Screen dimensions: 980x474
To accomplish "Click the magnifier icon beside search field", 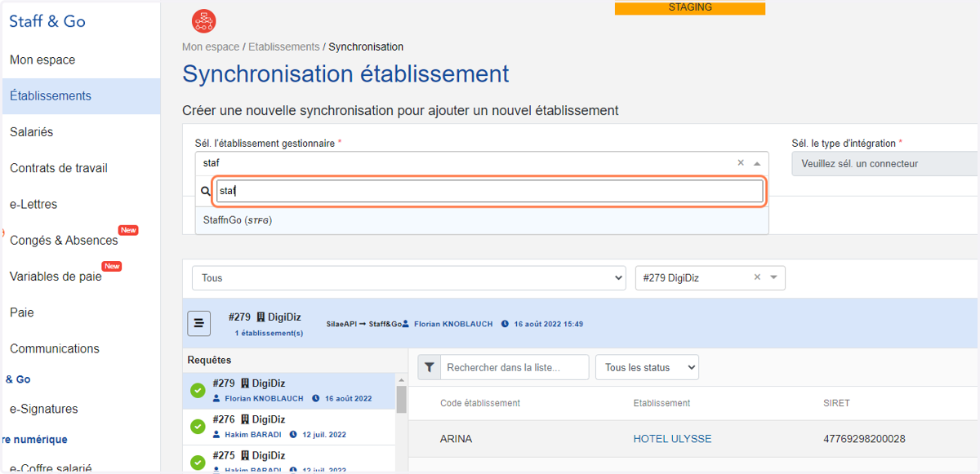I will pyautogui.click(x=206, y=192).
